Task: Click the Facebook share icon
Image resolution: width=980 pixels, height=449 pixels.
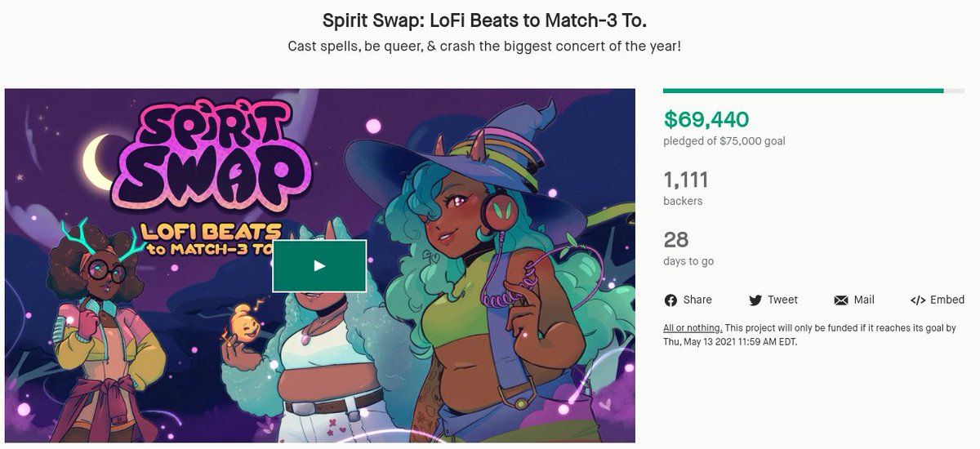Action: (x=670, y=300)
